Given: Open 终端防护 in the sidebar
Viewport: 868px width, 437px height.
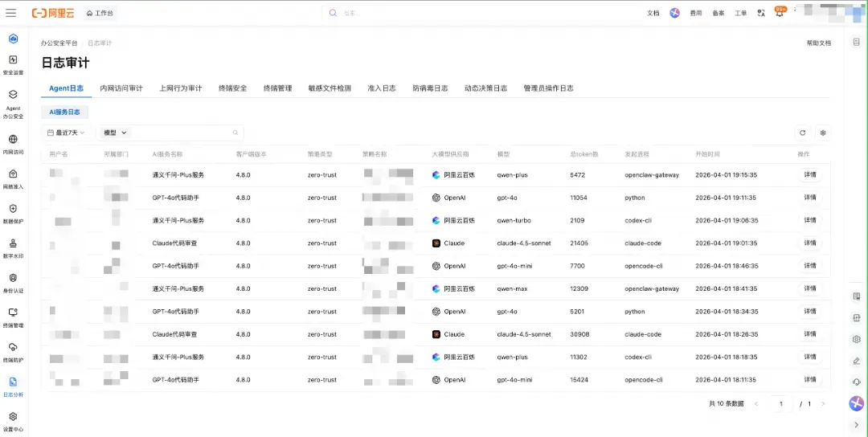Looking at the screenshot, I should point(14,353).
